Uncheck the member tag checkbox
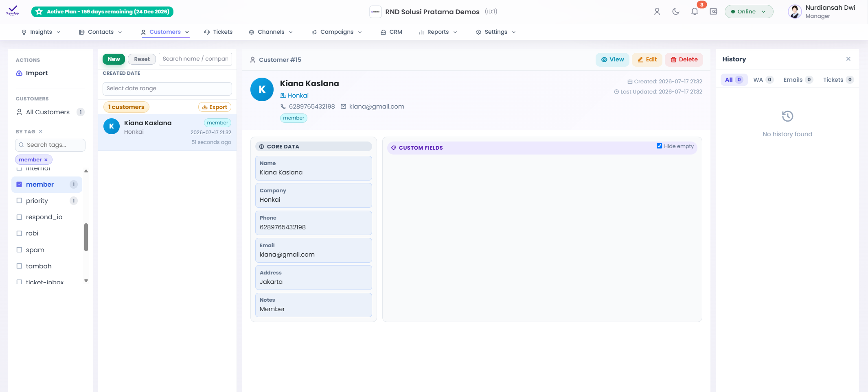This screenshot has width=868, height=392. [19, 184]
